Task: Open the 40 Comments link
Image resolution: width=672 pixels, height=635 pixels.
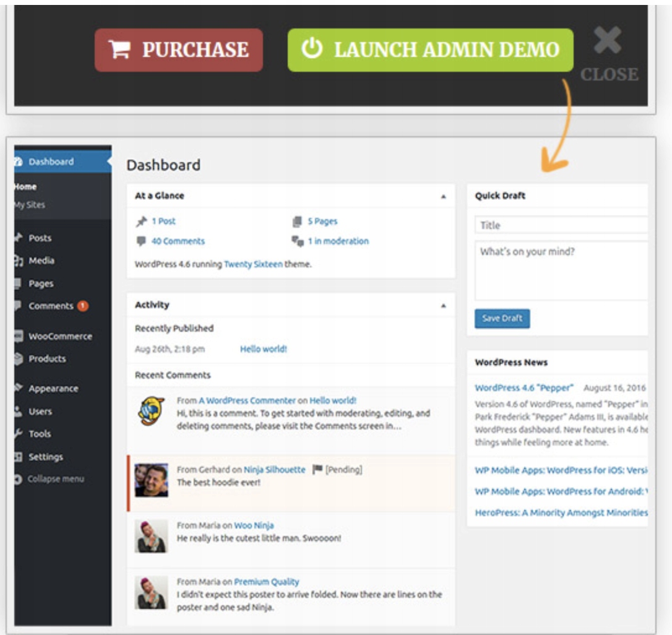Action: (x=178, y=241)
